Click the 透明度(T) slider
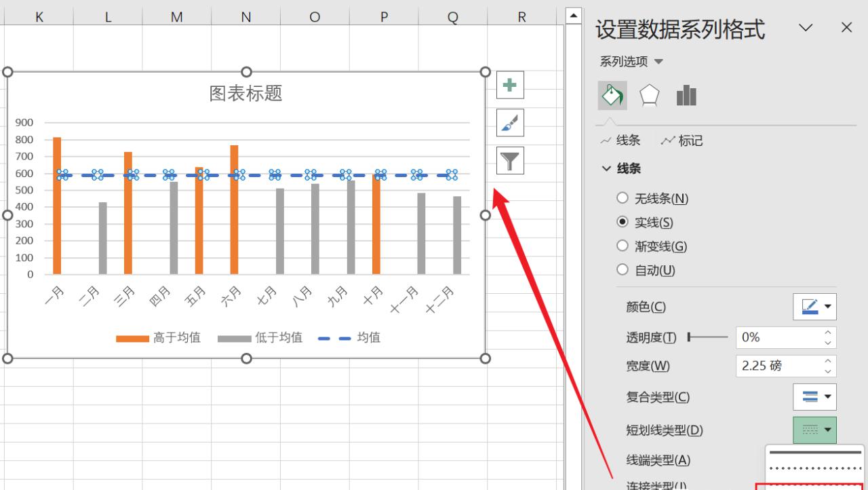This screenshot has height=490, width=868. click(x=708, y=337)
